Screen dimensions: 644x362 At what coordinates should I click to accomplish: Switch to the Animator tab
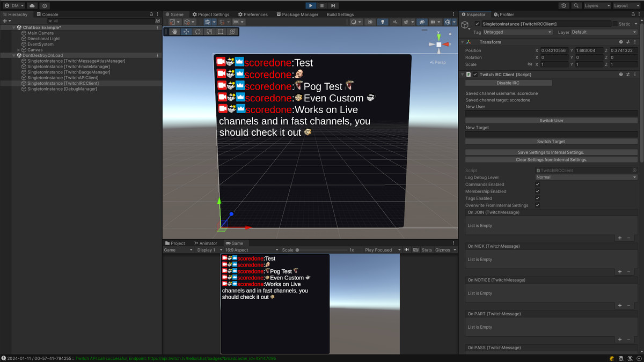click(206, 243)
